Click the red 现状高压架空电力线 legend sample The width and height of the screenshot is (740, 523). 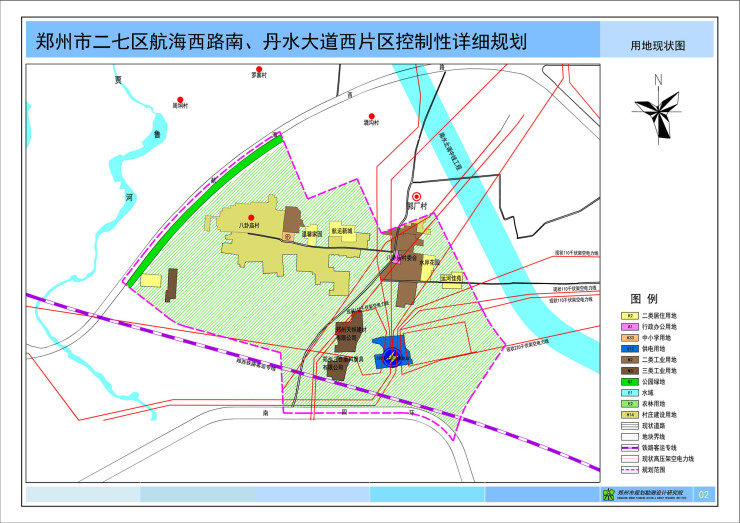point(630,459)
